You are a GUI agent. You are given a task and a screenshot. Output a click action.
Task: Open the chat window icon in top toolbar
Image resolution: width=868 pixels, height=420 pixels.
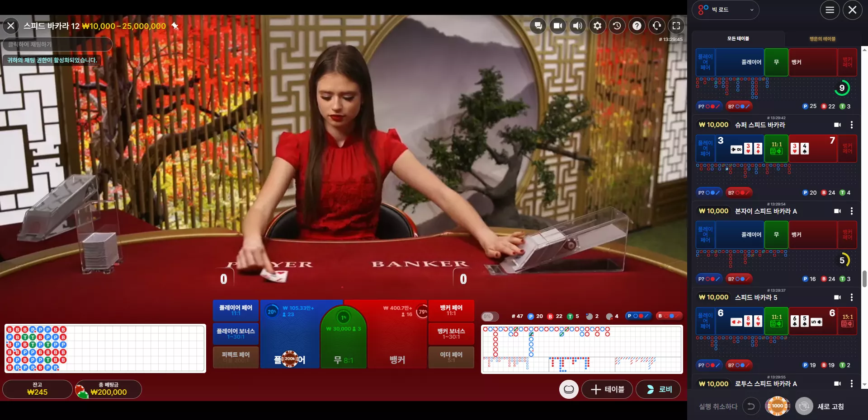538,26
